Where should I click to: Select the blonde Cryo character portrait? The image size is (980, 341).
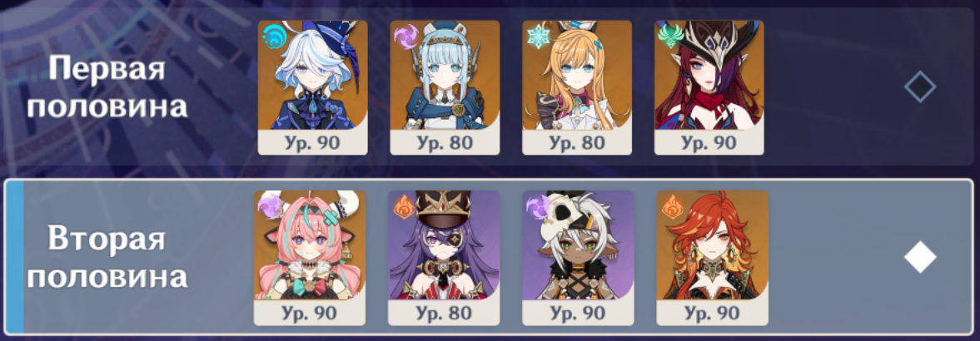(577, 87)
